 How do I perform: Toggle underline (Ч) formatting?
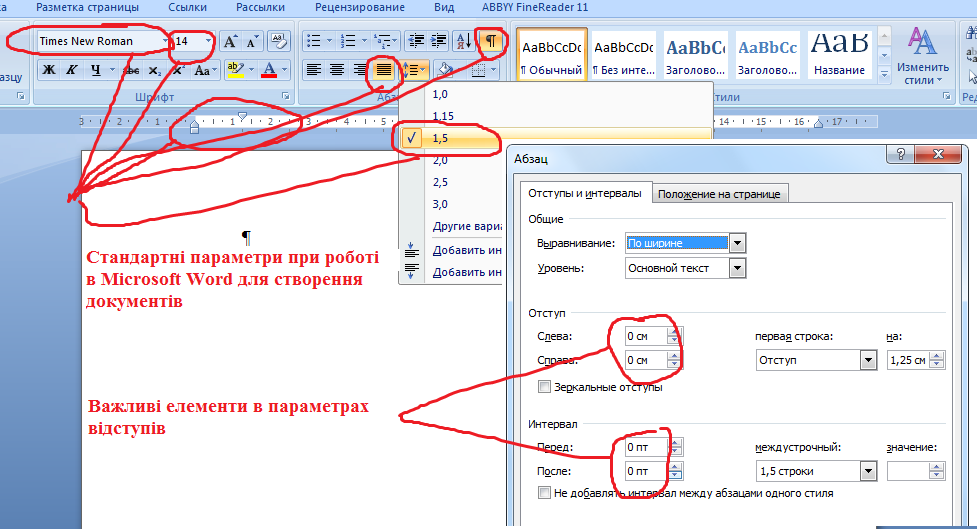tap(95, 70)
